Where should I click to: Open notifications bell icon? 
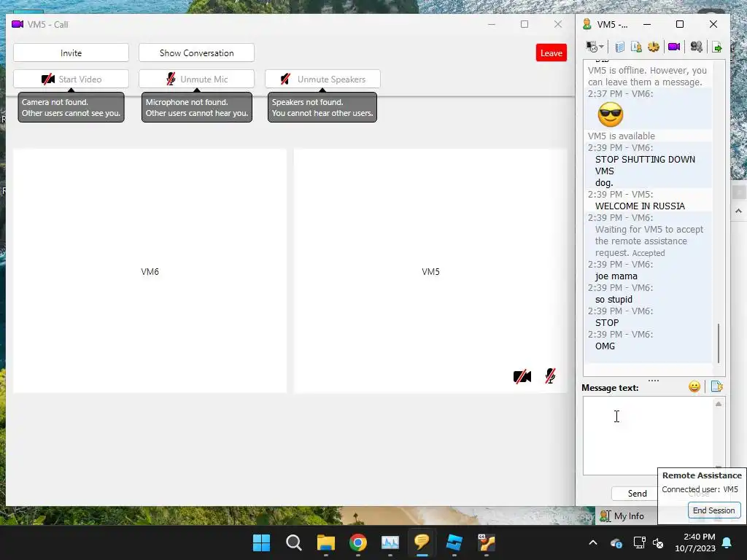point(727,542)
